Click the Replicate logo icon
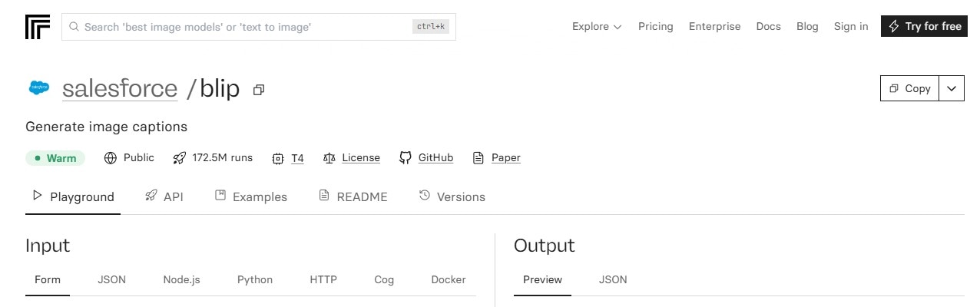 pyautogui.click(x=38, y=26)
